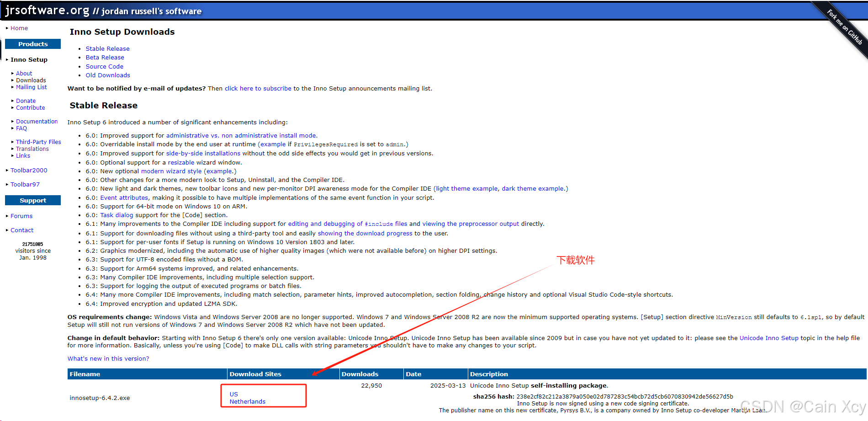Open the Donate link

[x=26, y=101]
